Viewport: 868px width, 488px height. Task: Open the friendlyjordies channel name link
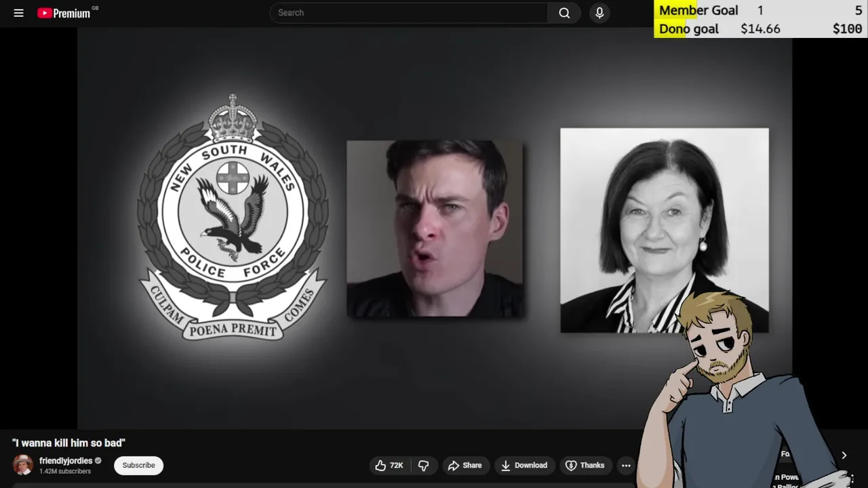pos(66,461)
